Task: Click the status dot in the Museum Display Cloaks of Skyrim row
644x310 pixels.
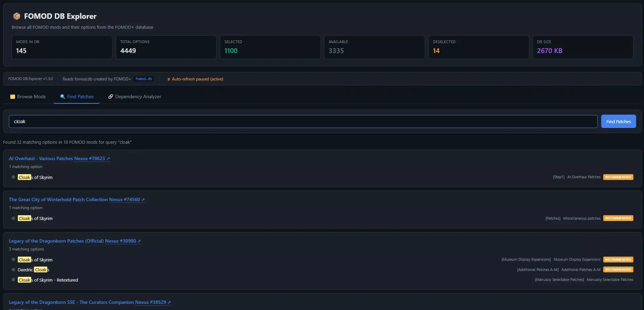Action: pos(13,260)
